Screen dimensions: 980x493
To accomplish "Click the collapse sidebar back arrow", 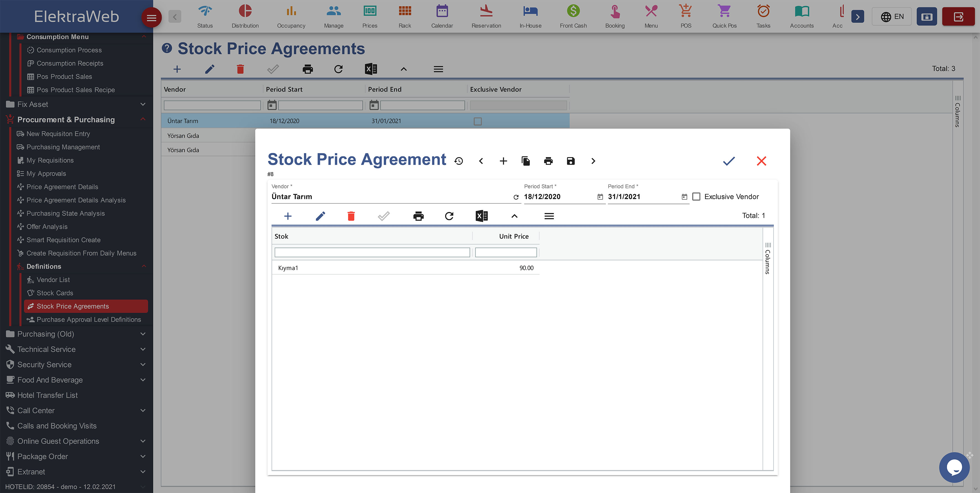I will point(175,17).
